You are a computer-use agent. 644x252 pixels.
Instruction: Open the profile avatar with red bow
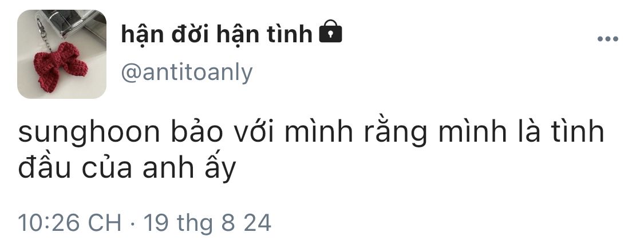point(62,54)
